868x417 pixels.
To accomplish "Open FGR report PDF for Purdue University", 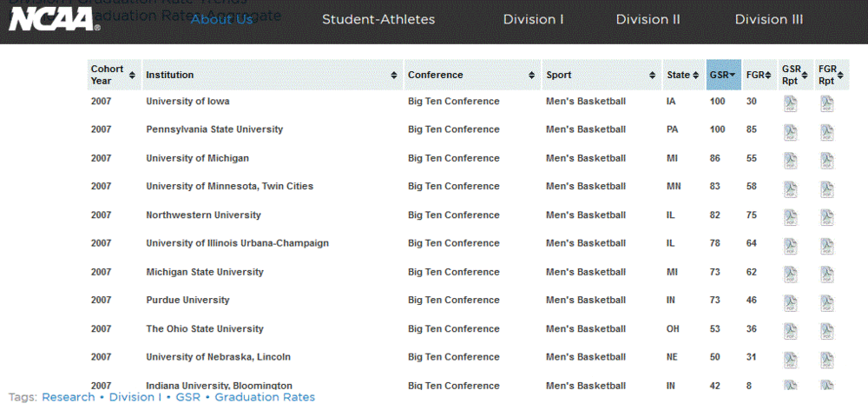I will pos(827,303).
